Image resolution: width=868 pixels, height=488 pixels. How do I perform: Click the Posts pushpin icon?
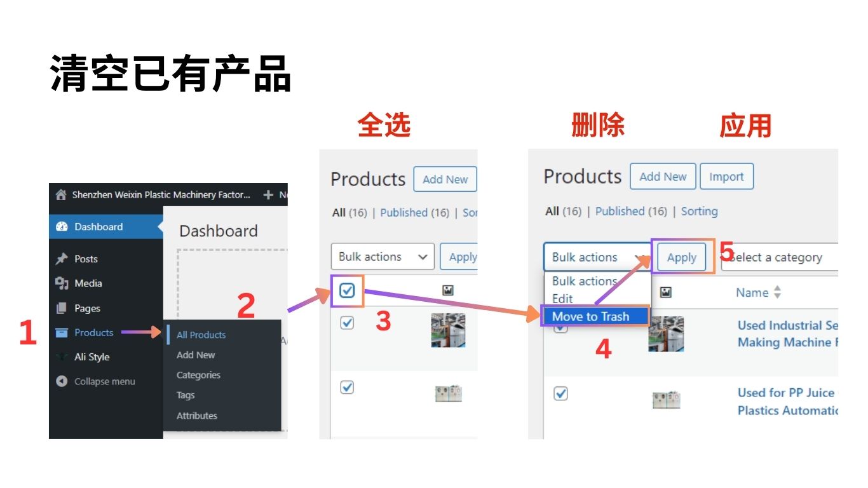[62, 259]
